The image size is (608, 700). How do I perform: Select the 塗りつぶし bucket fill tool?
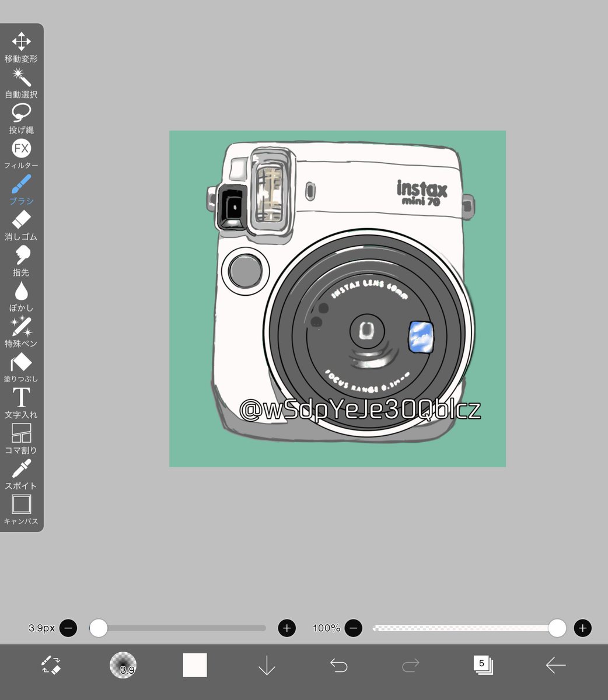tap(22, 367)
